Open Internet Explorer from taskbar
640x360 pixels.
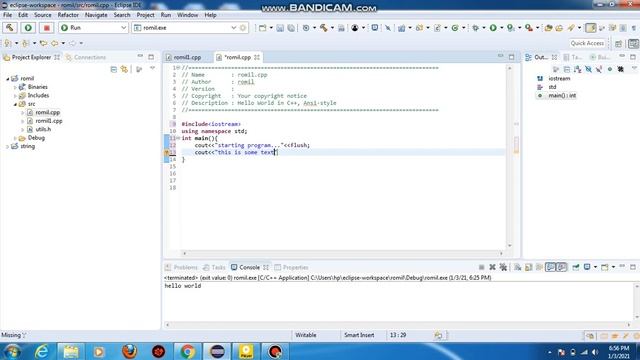point(42,351)
